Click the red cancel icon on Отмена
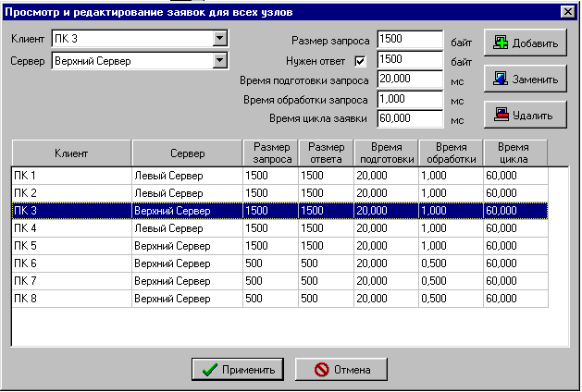 pos(322,369)
